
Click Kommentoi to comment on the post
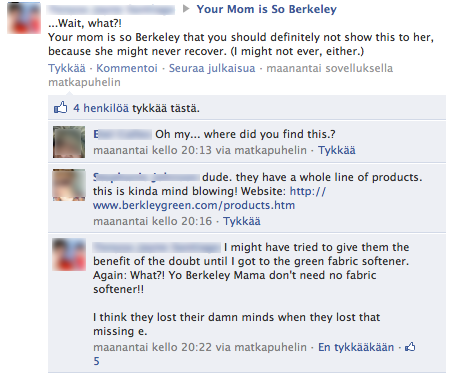pos(127,68)
